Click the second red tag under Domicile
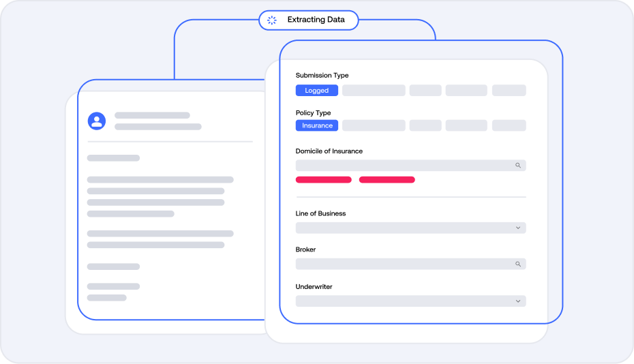Viewport: 634px width, 364px height. (387, 180)
